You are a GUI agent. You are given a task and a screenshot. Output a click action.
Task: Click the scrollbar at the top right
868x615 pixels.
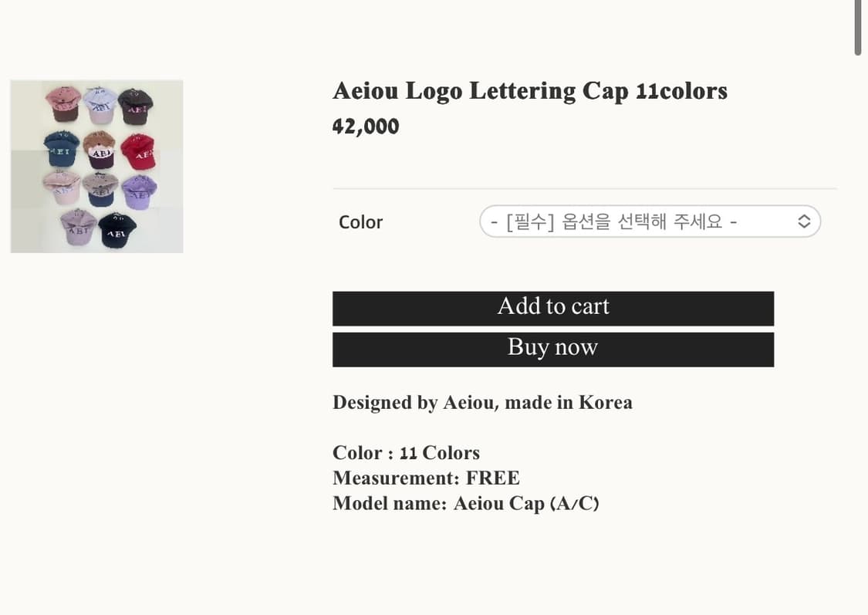point(859,27)
